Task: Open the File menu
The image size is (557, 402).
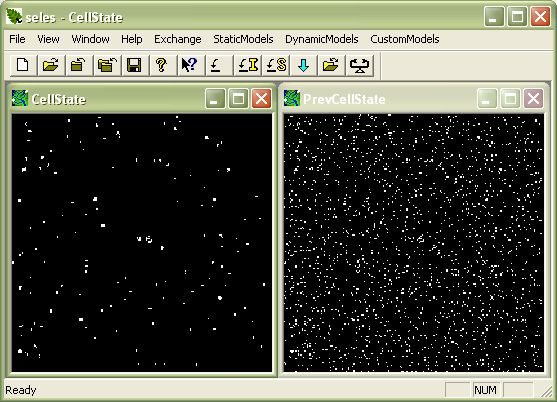Action: (x=17, y=39)
